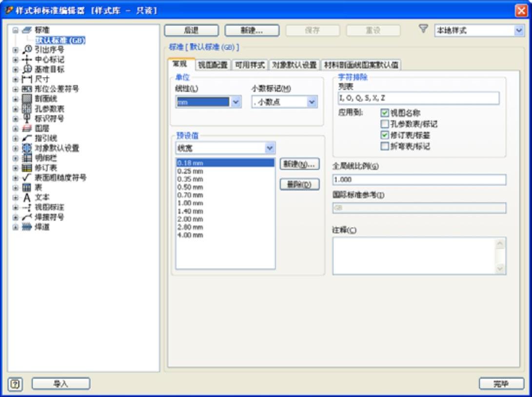Open the 小数标记 decimal marker dropdown
The height and width of the screenshot is (397, 532).
(x=312, y=102)
